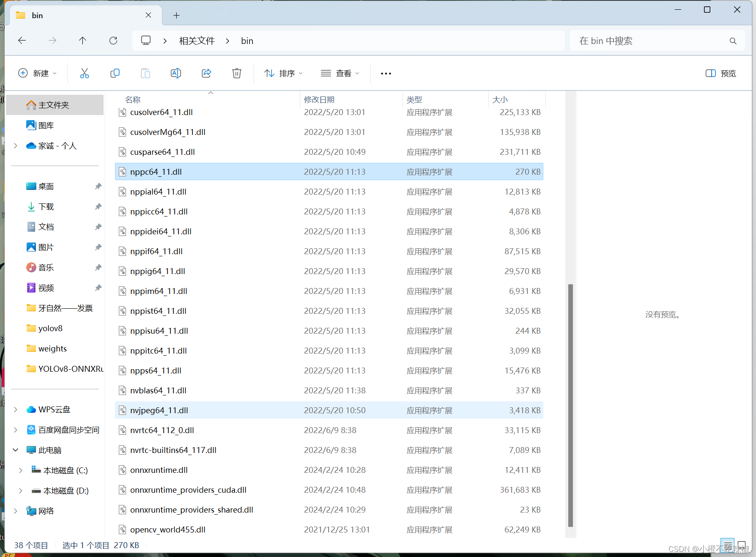Open a new tab with plus button
The height and width of the screenshot is (557, 756).
pos(176,16)
